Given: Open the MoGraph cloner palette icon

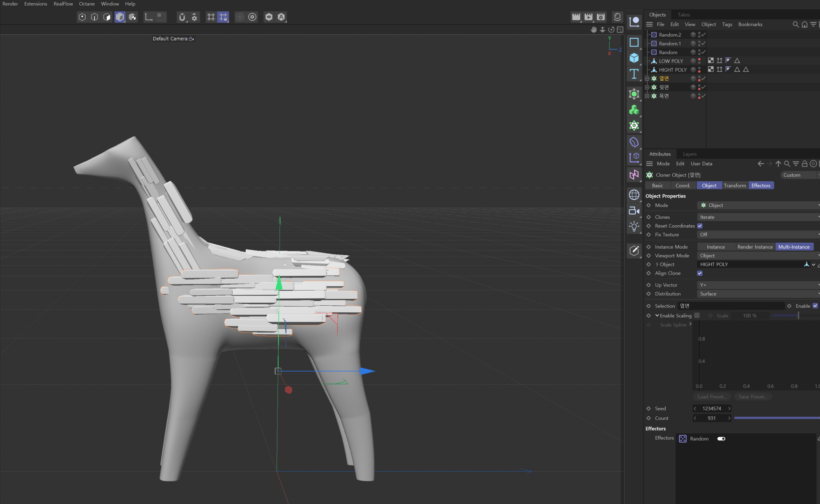Looking at the screenshot, I should point(634,126).
